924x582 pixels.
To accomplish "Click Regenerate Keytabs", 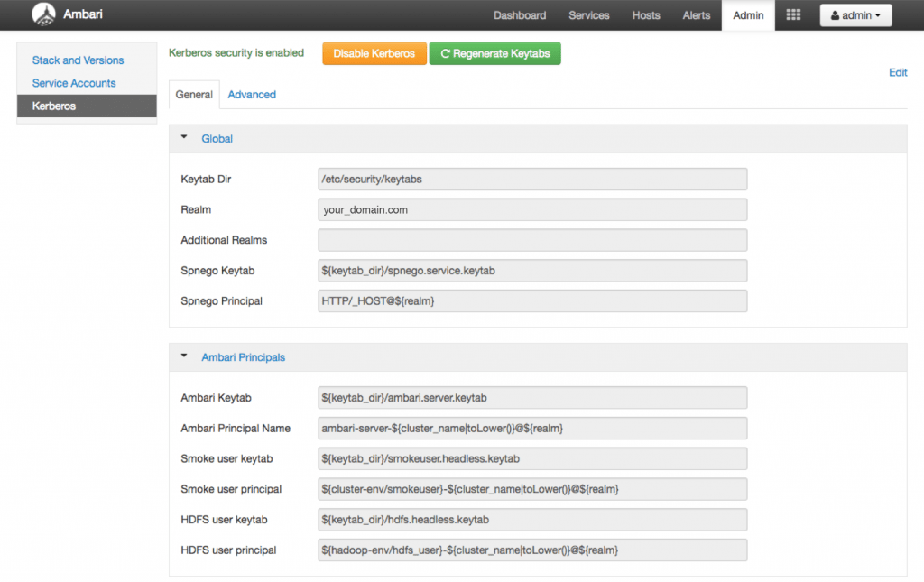I will [494, 53].
